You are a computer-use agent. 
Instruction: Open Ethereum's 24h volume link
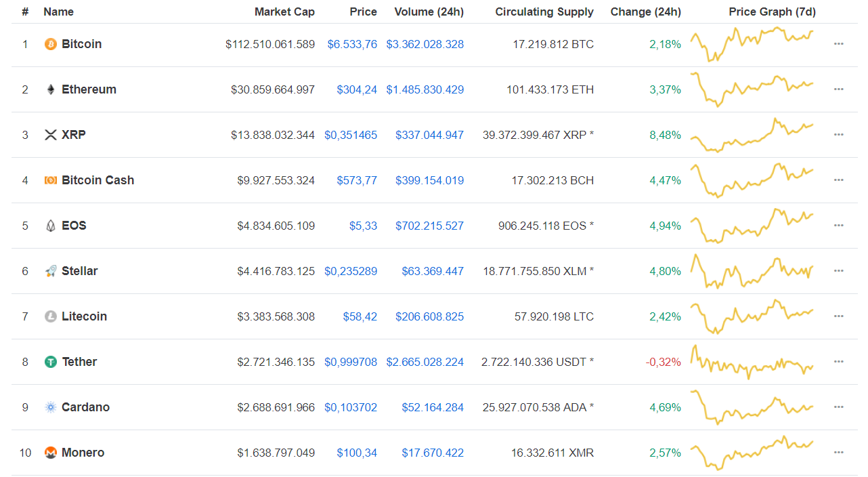tap(425, 89)
